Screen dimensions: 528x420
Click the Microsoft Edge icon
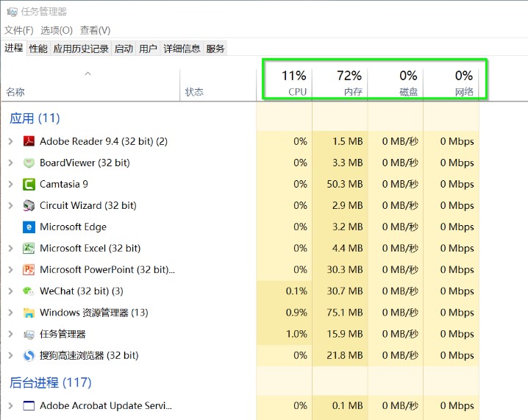click(29, 227)
